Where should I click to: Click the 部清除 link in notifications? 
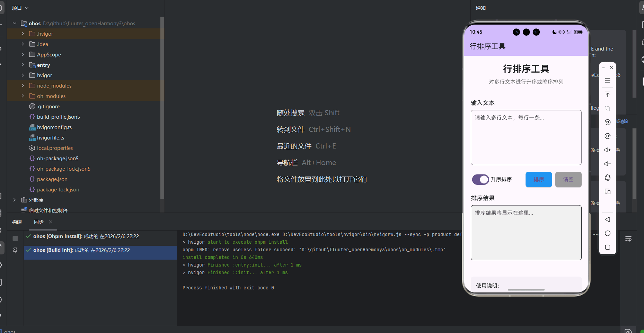(622, 121)
